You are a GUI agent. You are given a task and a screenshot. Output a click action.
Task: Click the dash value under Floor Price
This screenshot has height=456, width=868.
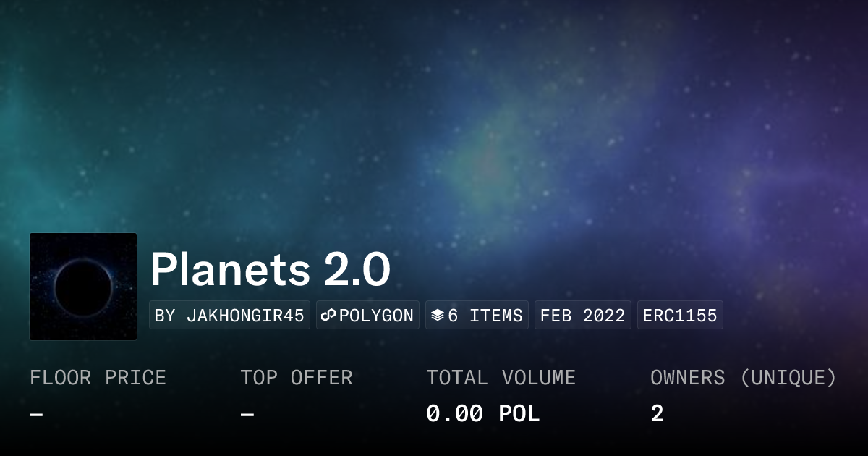tap(36, 415)
